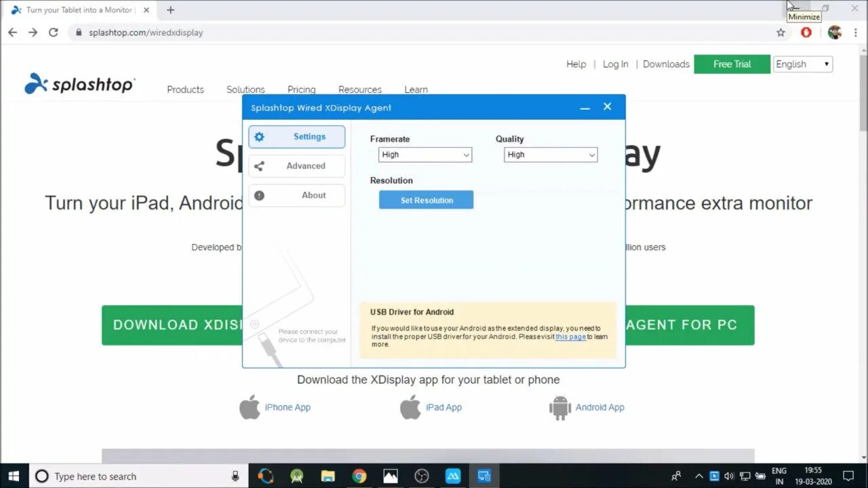
Task: Open the Resources menu
Action: click(x=359, y=89)
